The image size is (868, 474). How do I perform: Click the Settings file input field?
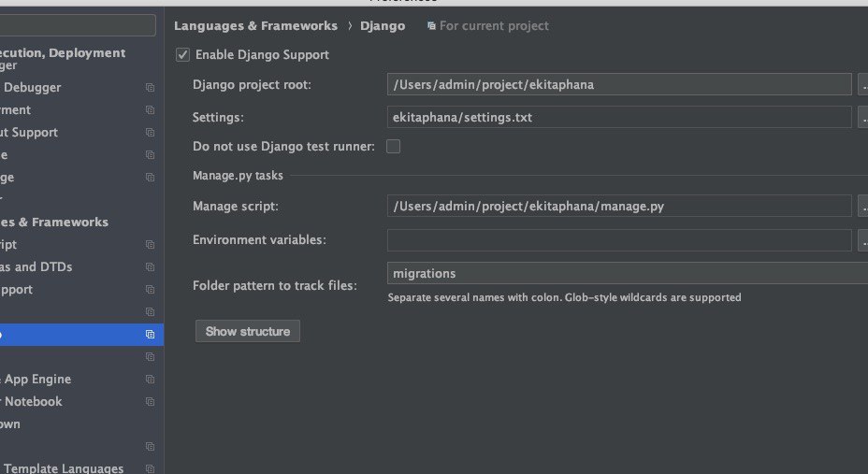click(x=619, y=117)
